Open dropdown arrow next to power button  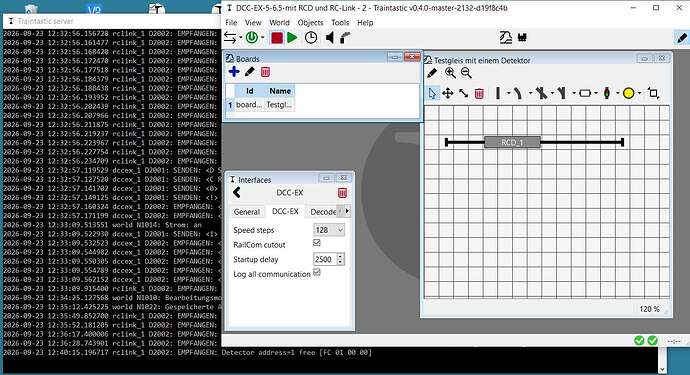[263, 38]
